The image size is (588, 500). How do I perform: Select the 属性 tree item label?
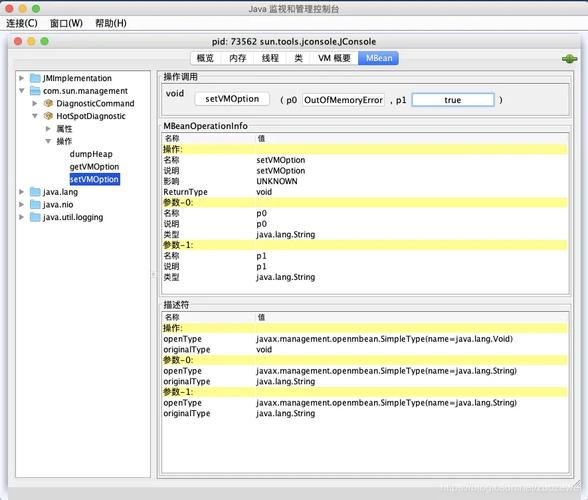[64, 129]
